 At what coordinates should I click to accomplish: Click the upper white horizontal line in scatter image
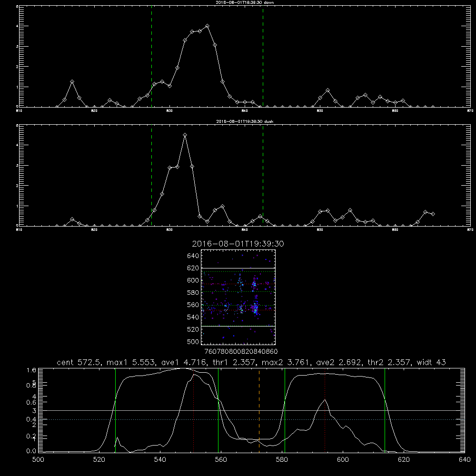[238, 268]
